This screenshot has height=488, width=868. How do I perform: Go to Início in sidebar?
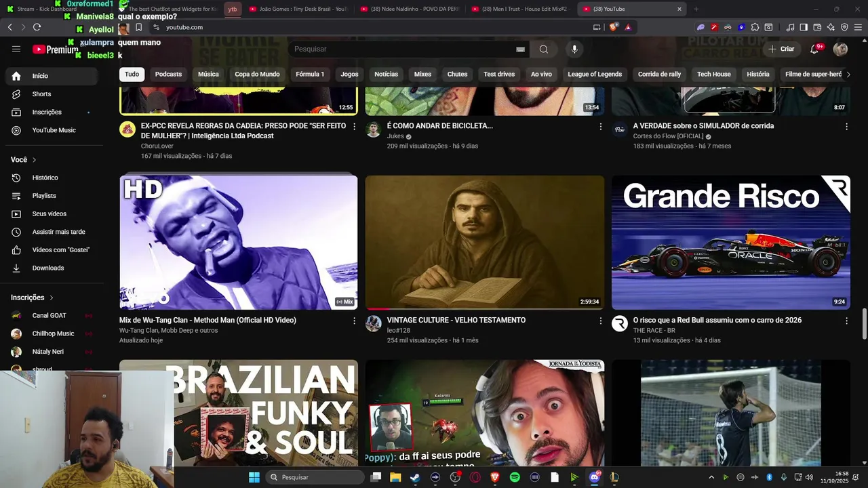click(x=53, y=76)
